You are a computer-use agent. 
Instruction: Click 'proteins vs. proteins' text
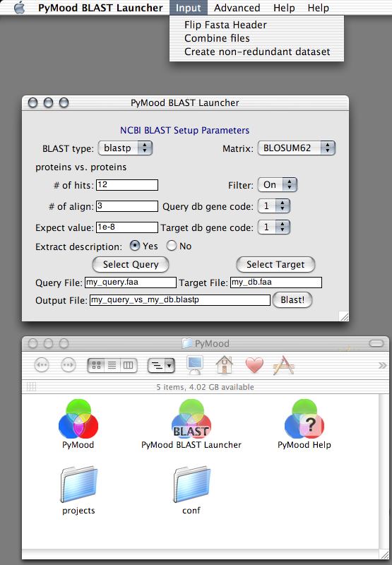[81, 167]
